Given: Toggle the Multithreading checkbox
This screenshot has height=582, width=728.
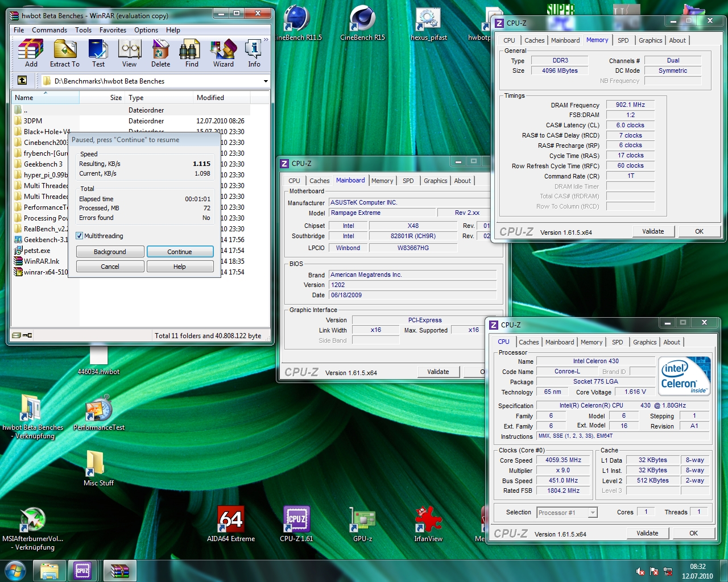Looking at the screenshot, I should pos(80,236).
